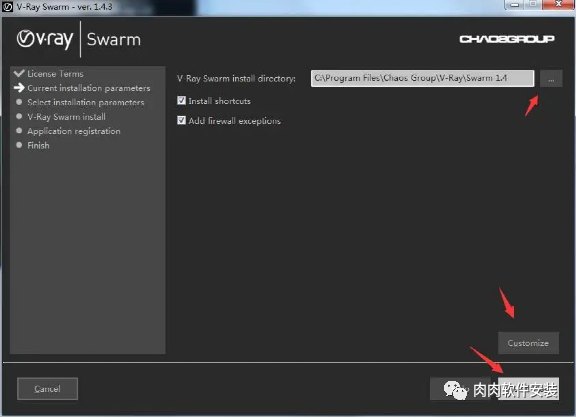Click the Cancel button
Screen dimensions: 576x417
pyautogui.click(x=47, y=389)
